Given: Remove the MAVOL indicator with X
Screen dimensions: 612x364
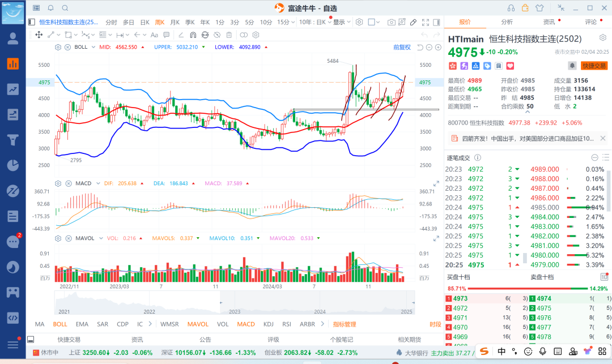Looking at the screenshot, I should pos(69,238).
